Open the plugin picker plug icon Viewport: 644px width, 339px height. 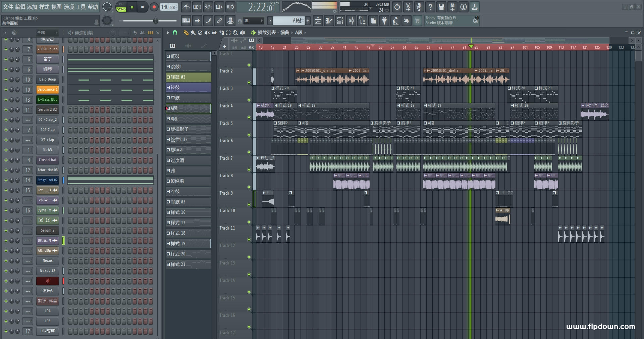pos(384,21)
